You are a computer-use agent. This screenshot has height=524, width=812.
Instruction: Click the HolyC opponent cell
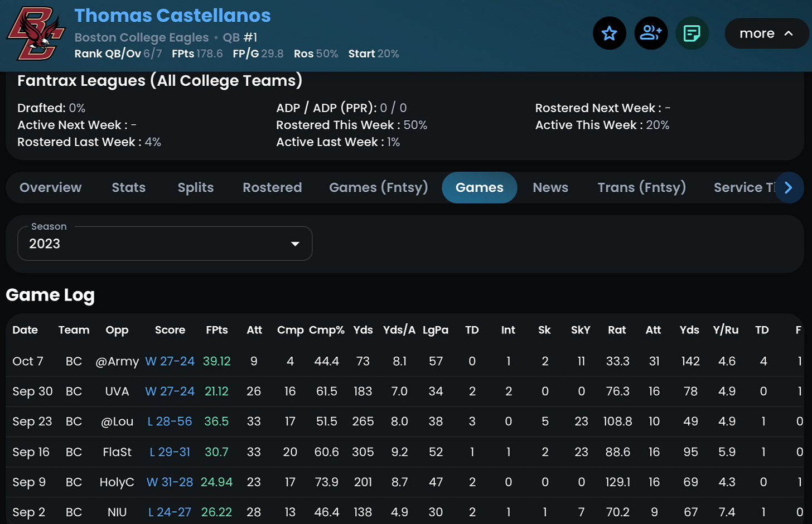pos(117,482)
